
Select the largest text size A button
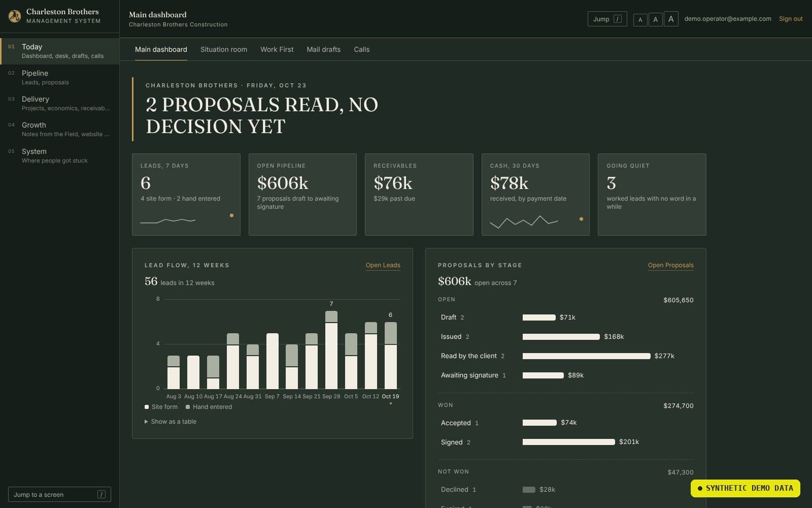[x=671, y=19]
